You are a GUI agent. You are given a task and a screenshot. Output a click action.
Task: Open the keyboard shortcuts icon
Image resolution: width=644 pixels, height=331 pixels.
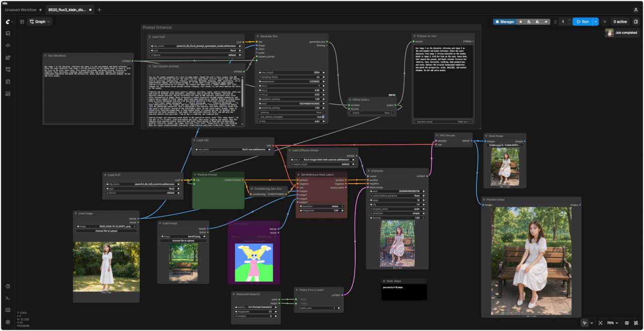(x=8, y=310)
